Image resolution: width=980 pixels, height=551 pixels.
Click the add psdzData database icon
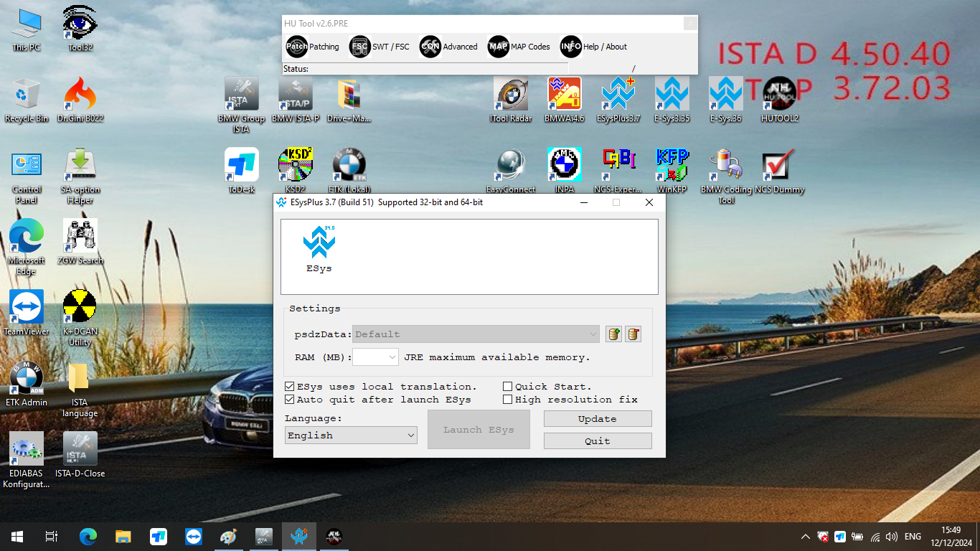click(x=613, y=334)
